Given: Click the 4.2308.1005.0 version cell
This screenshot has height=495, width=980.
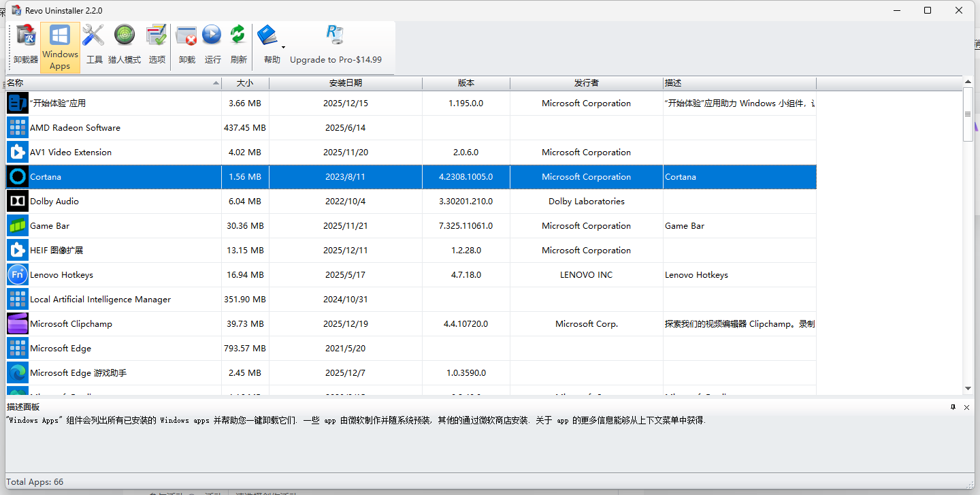Looking at the screenshot, I should click(466, 177).
